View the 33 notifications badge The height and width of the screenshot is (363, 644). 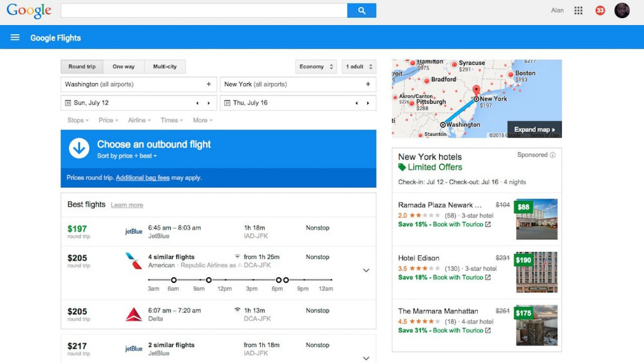[x=600, y=11]
